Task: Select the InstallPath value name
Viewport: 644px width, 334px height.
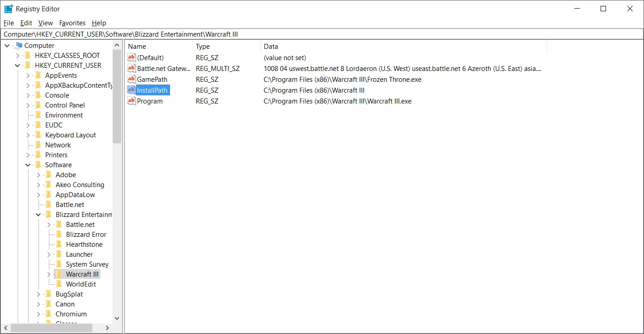Action: point(152,90)
